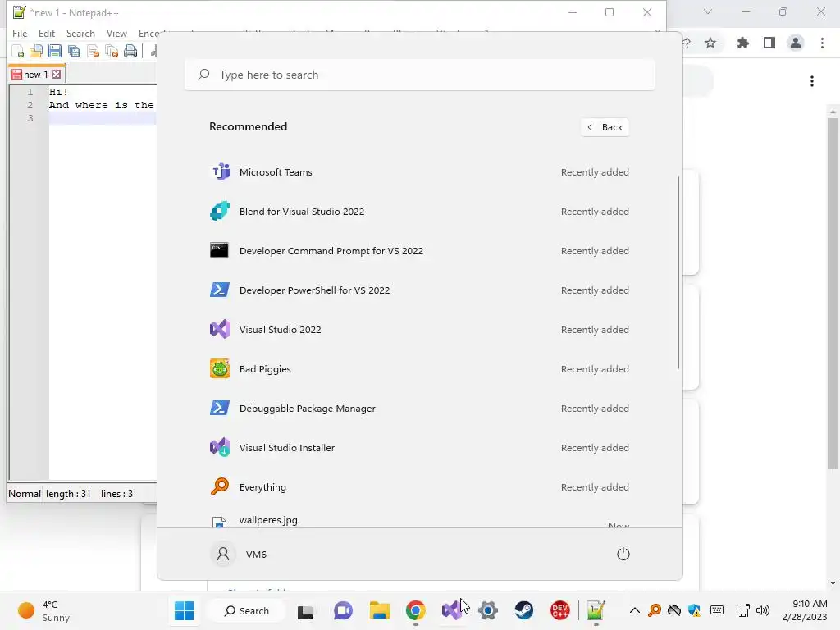840x630 pixels.
Task: Open Steam from the taskbar
Action: tap(524, 610)
